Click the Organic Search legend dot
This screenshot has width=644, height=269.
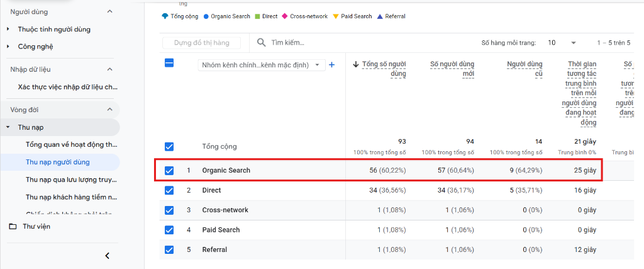(x=206, y=16)
